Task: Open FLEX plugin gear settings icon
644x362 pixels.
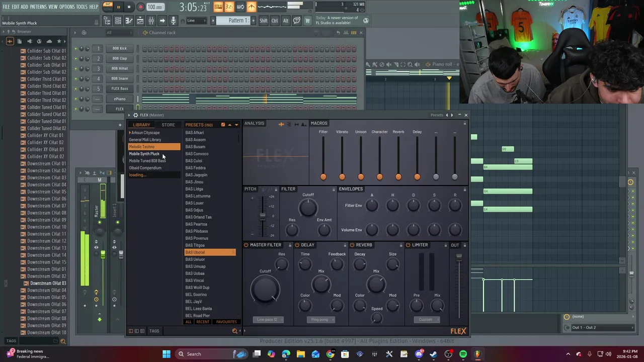Action: (136, 115)
